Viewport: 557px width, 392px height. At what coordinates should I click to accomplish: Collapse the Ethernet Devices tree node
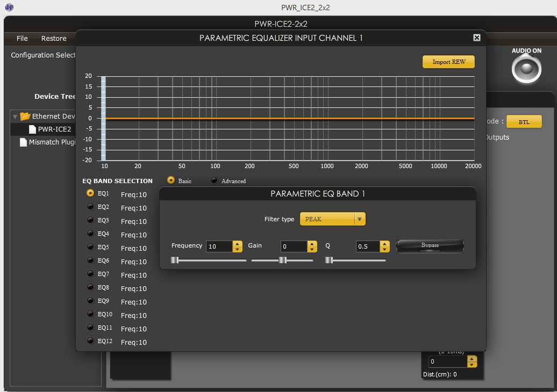point(15,117)
